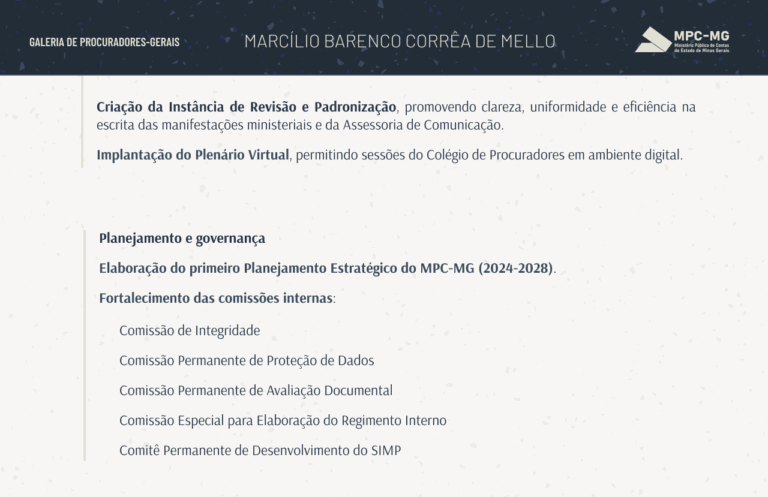
Task: Select Comitê Permanente de Desenvolvimento do SIMP
Action: [x=260, y=450]
